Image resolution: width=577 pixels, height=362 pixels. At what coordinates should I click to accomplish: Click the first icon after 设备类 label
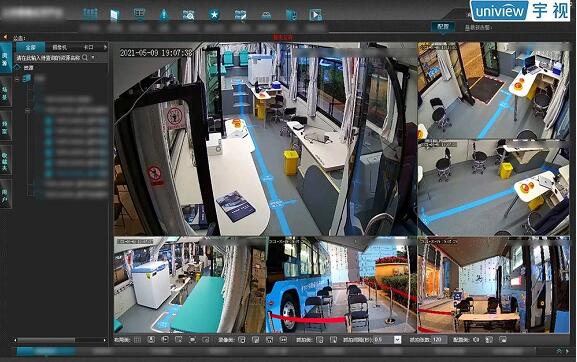click(241, 340)
